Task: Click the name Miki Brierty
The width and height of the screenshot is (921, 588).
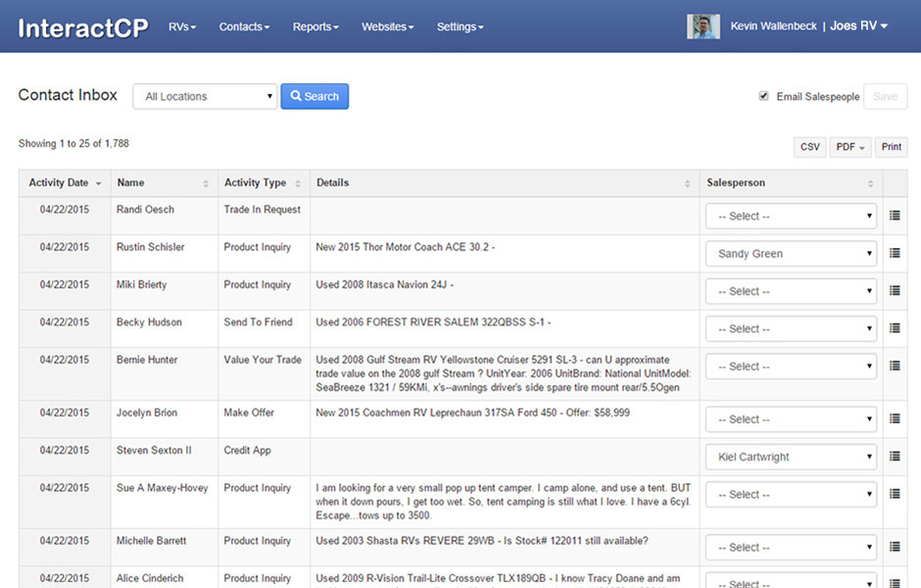Action: pyautogui.click(x=141, y=284)
